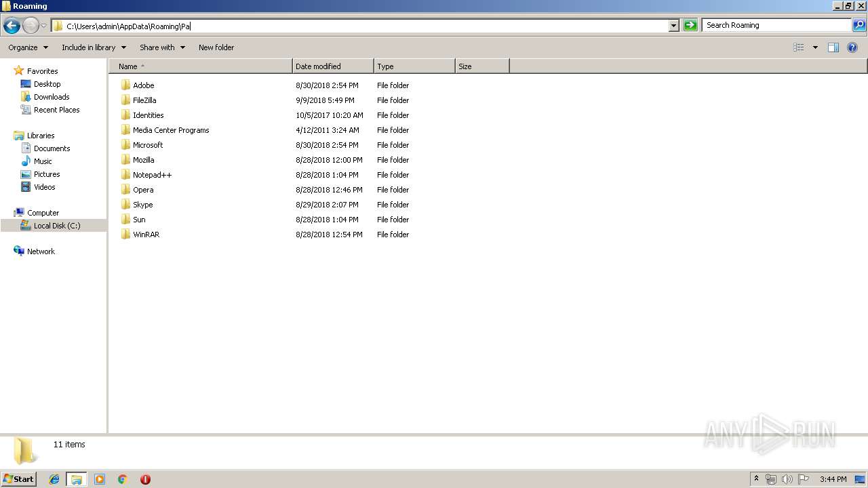
Task: Sort by the Name column header
Action: pyautogui.click(x=201, y=66)
